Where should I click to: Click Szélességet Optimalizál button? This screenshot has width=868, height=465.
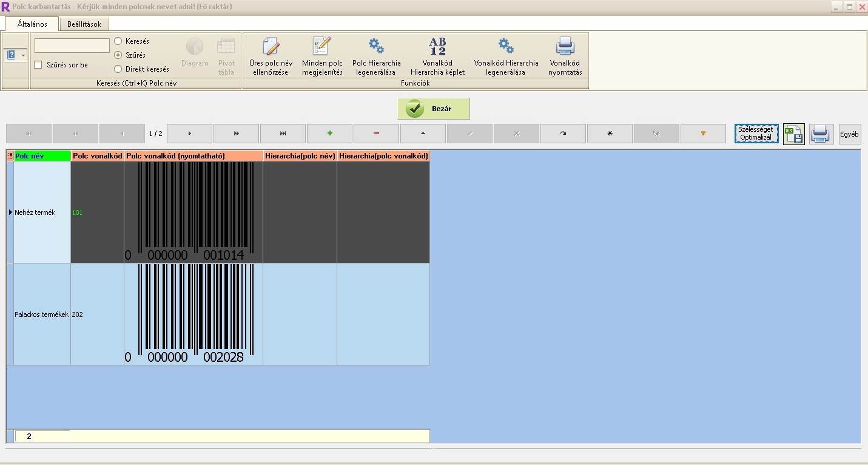[x=756, y=134]
